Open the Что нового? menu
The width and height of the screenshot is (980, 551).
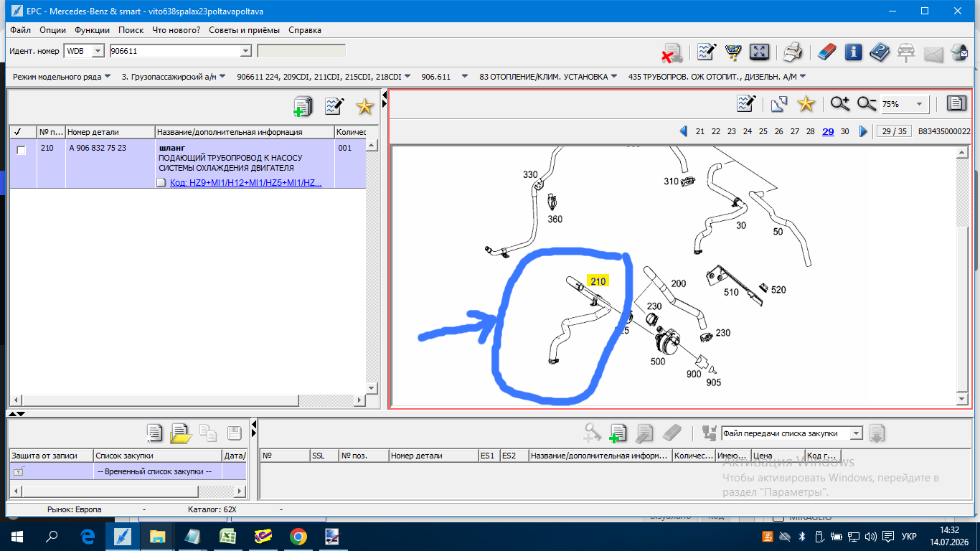[x=176, y=30]
